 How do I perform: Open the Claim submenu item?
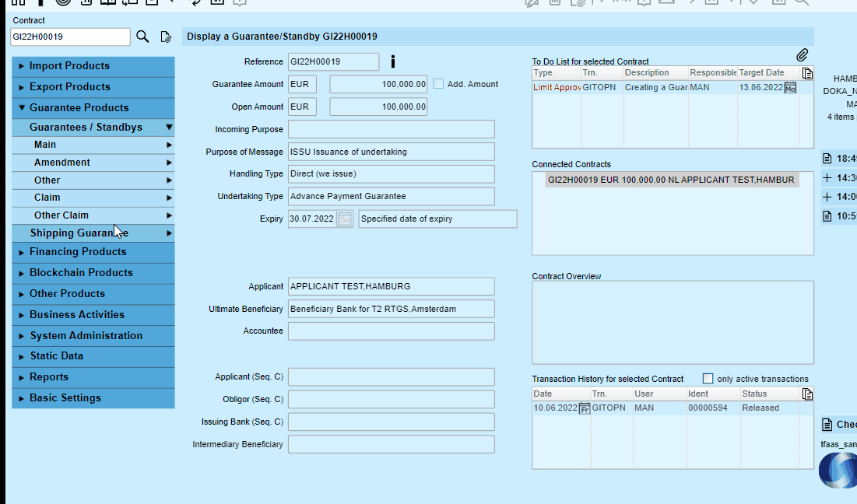pos(93,198)
